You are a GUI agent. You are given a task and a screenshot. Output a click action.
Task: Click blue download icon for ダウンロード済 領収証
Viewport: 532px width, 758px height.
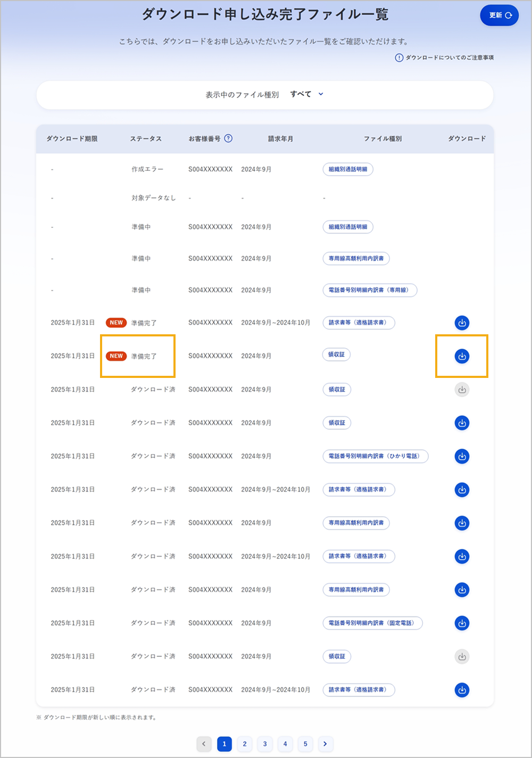[462, 423]
